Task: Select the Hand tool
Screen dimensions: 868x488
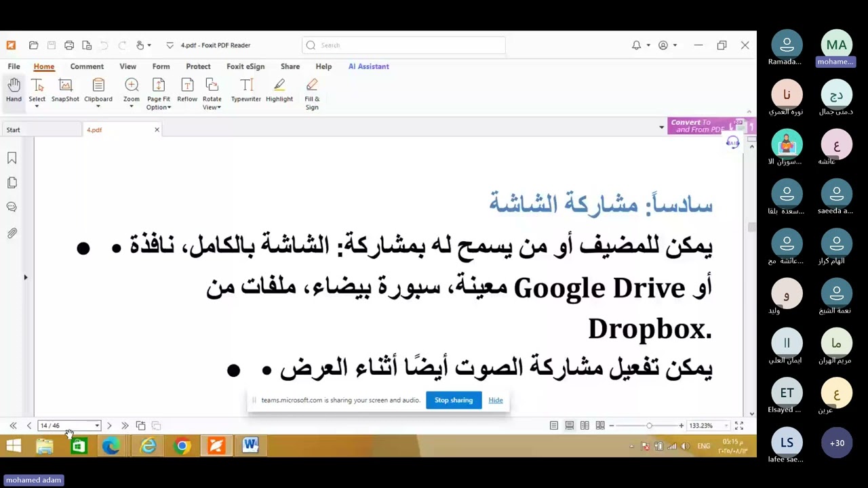Action: (x=14, y=89)
